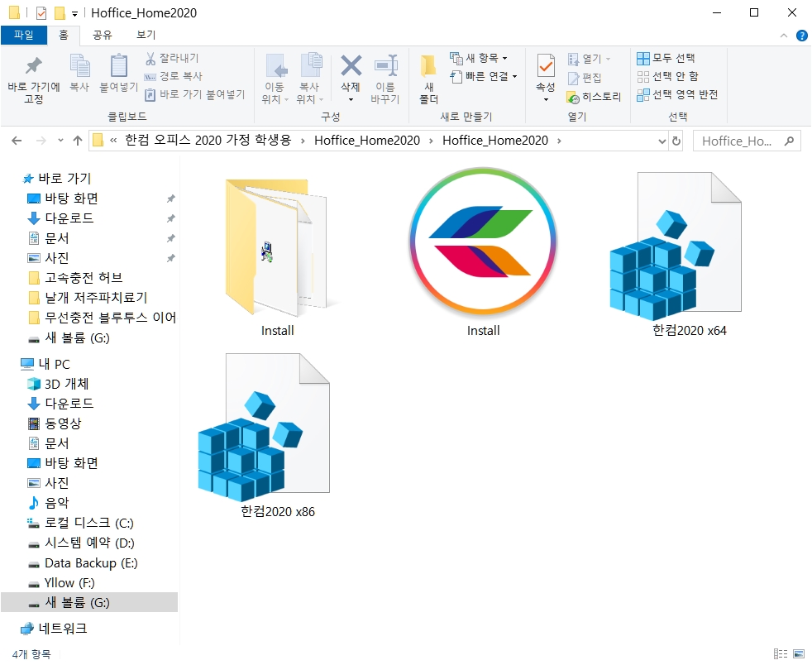Open 히스토리 (history)

click(594, 97)
